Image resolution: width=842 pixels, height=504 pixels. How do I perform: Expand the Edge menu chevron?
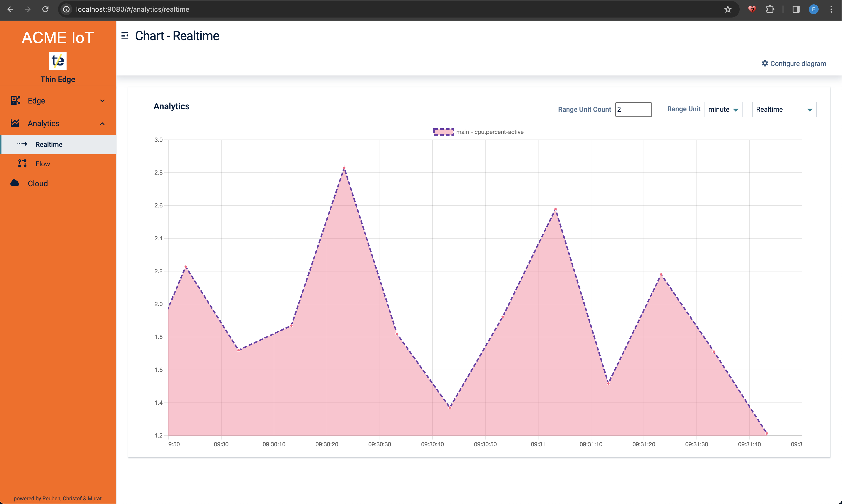tap(102, 101)
